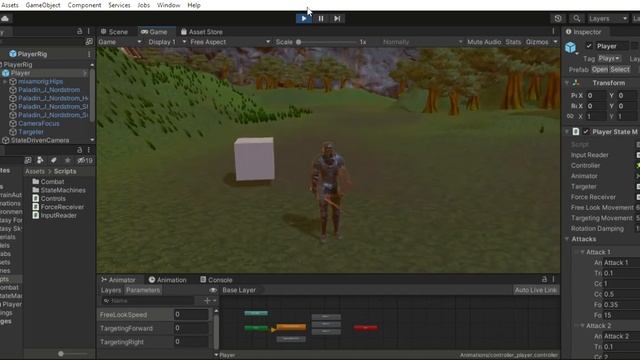Open the GameObject menu
Screen dimensions: 640x360
[x=43, y=5]
